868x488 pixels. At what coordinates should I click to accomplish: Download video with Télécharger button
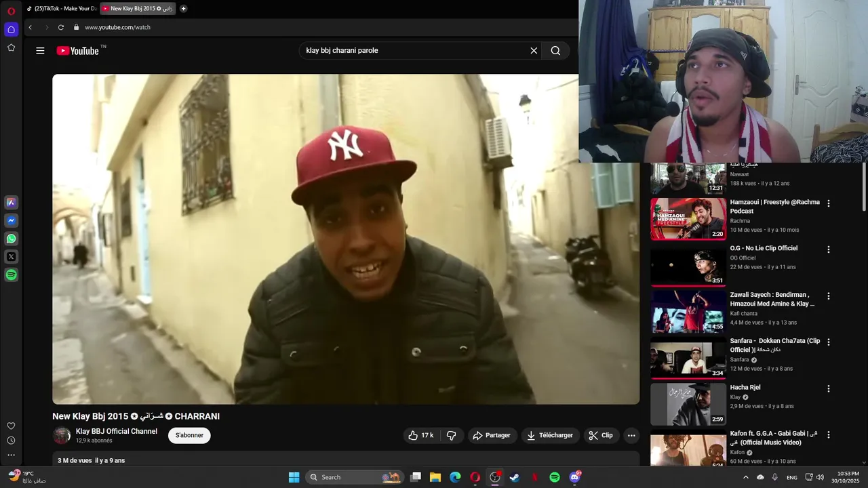click(551, 435)
